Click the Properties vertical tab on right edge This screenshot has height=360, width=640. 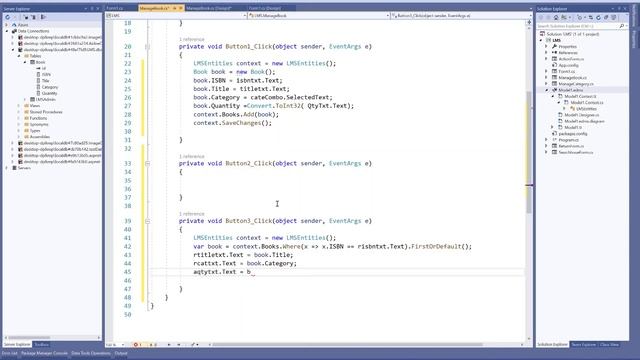click(x=635, y=39)
